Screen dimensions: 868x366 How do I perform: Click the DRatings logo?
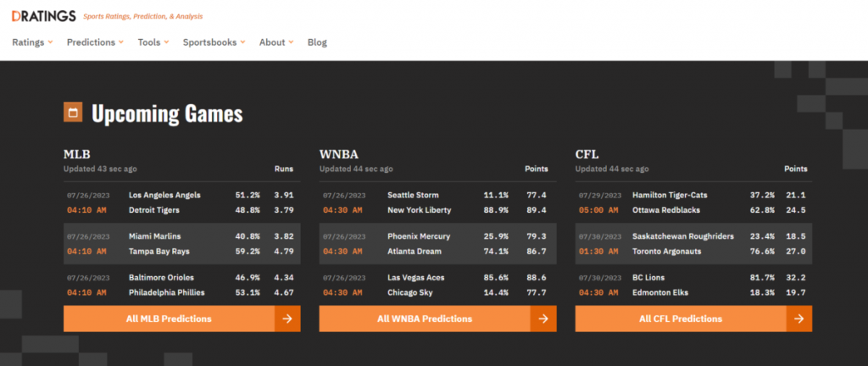coord(44,16)
